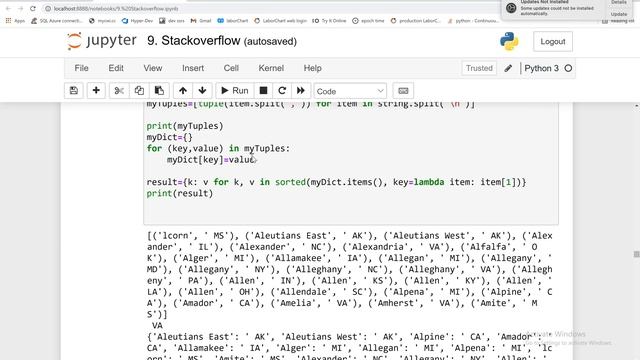This screenshot has height=360, width=640.
Task: Click the code line print(result)
Action: click(x=180, y=193)
